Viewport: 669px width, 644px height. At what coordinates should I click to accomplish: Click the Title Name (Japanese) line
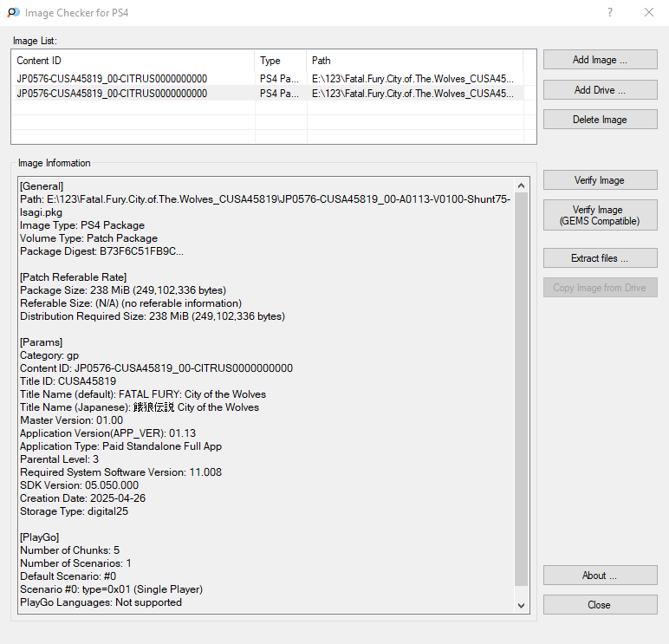(x=140, y=407)
